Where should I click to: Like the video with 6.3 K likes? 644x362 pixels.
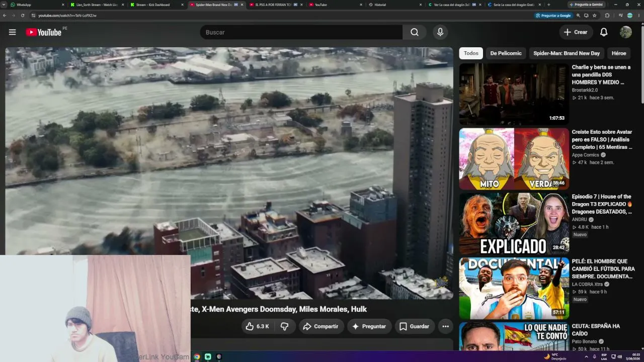click(257, 326)
